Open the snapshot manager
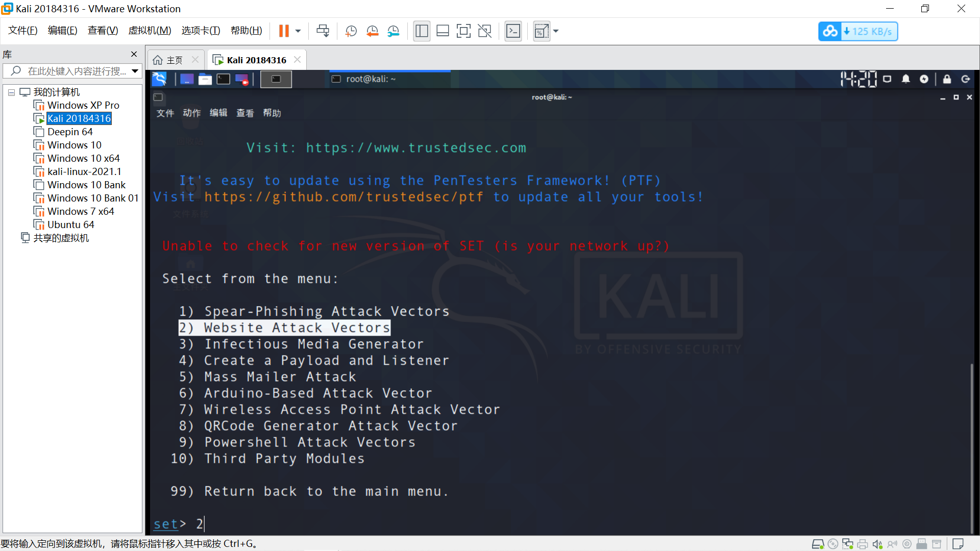Screen dimensions: 980x551 393,31
